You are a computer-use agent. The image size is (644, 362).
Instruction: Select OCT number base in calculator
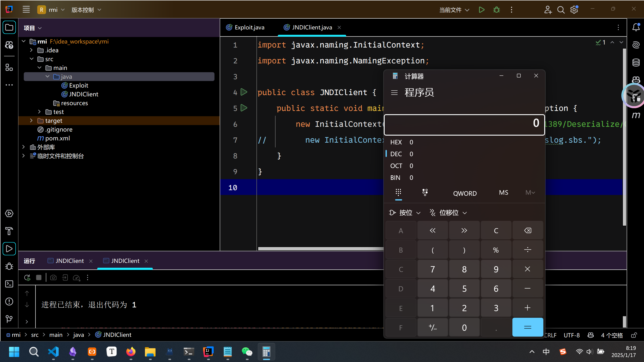(x=464, y=166)
